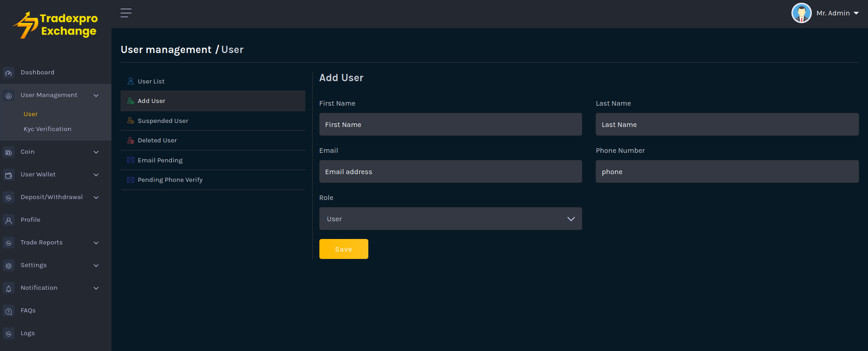
Task: Go to Kyc Verification link
Action: click(x=48, y=129)
